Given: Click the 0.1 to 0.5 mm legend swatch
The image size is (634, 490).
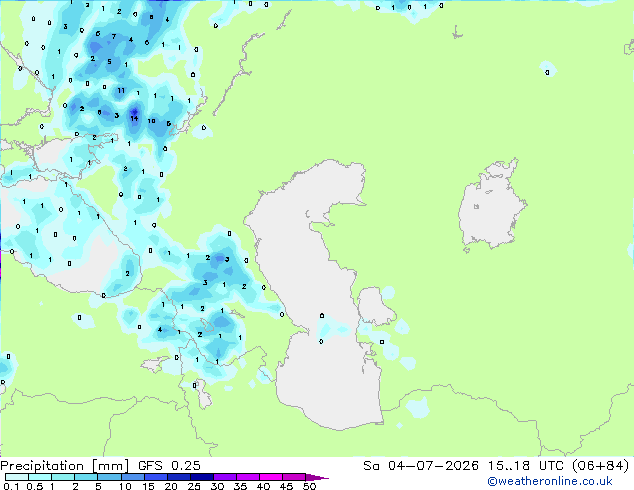Looking at the screenshot, I should pos(17,477).
